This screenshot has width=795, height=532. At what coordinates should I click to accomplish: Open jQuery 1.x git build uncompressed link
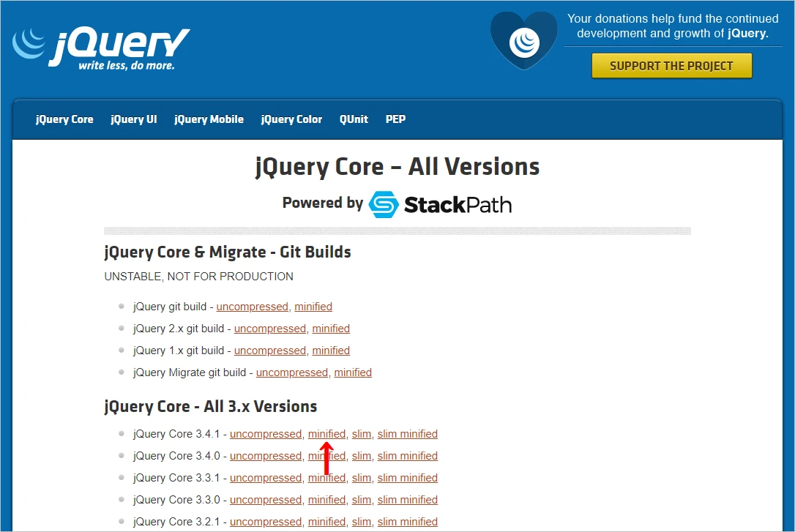270,351
